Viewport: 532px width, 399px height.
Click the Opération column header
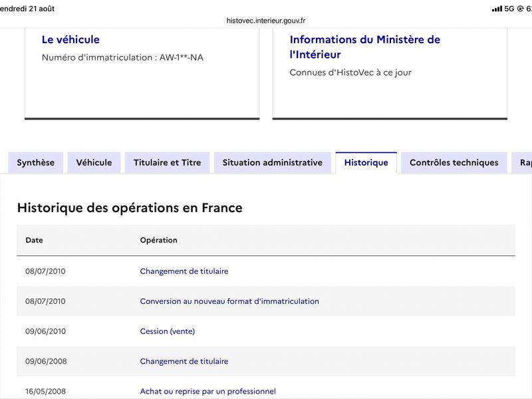click(158, 240)
